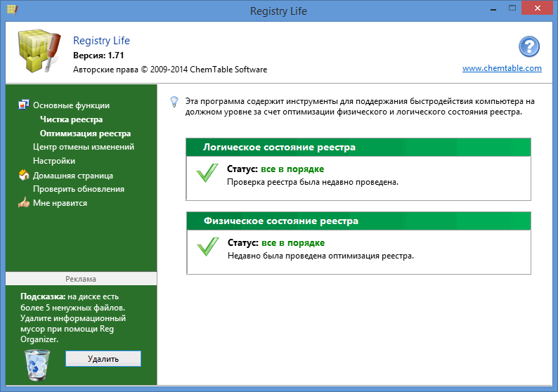This screenshot has width=558, height=392.
Task: Click the Подсказка ad text
Action: click(73, 318)
